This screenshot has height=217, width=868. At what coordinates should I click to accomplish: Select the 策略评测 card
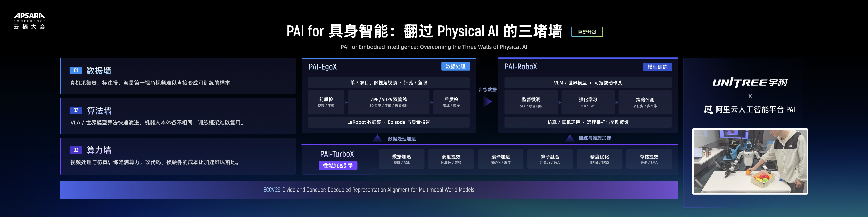click(x=645, y=102)
